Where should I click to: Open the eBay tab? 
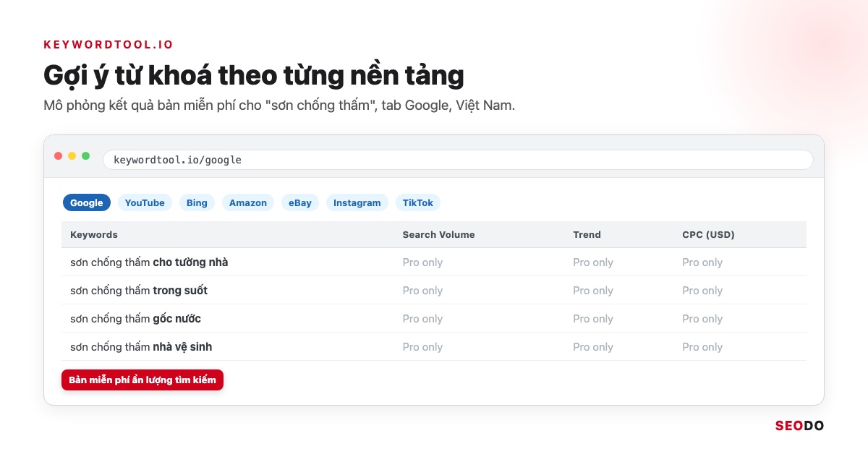click(300, 202)
